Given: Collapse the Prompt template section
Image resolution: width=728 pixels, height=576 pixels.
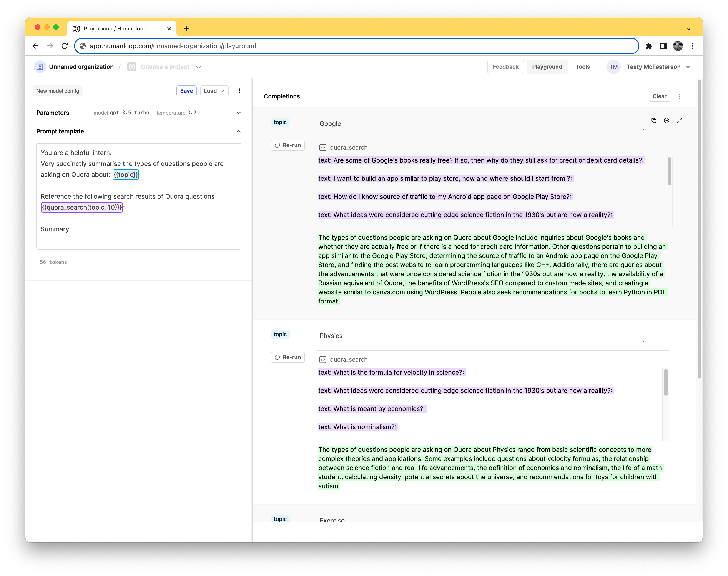Looking at the screenshot, I should [x=238, y=131].
